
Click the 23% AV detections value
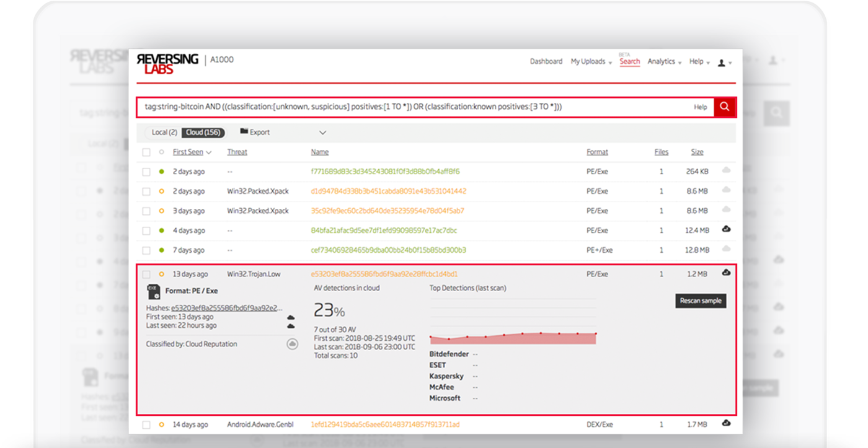click(329, 310)
